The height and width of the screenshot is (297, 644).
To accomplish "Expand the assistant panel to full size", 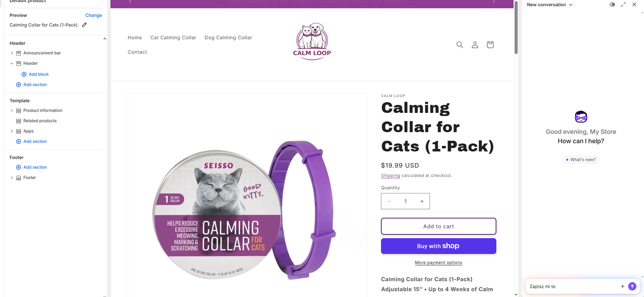I will pyautogui.click(x=623, y=4).
